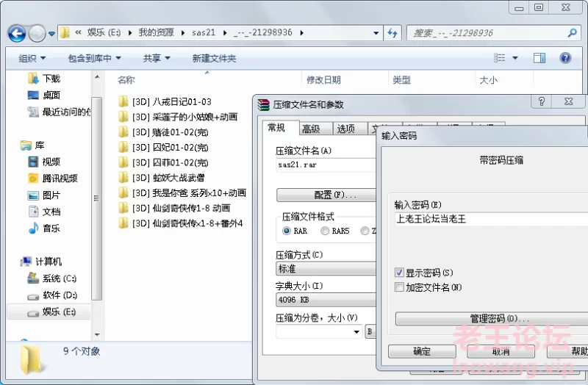
Task: Sort by the 修改日期 column header
Action: click(323, 80)
